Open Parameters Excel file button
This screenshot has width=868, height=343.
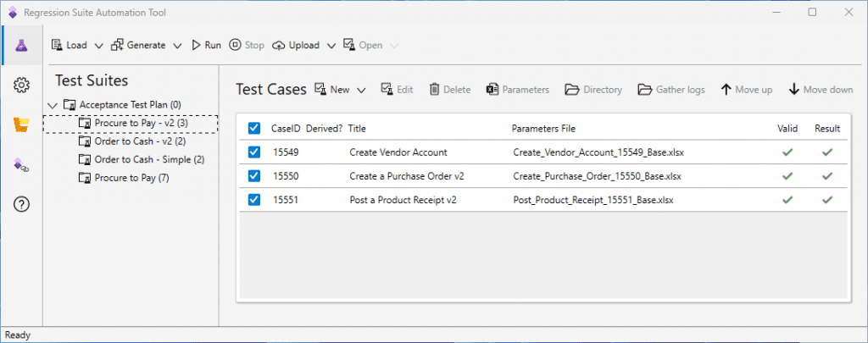coord(518,90)
